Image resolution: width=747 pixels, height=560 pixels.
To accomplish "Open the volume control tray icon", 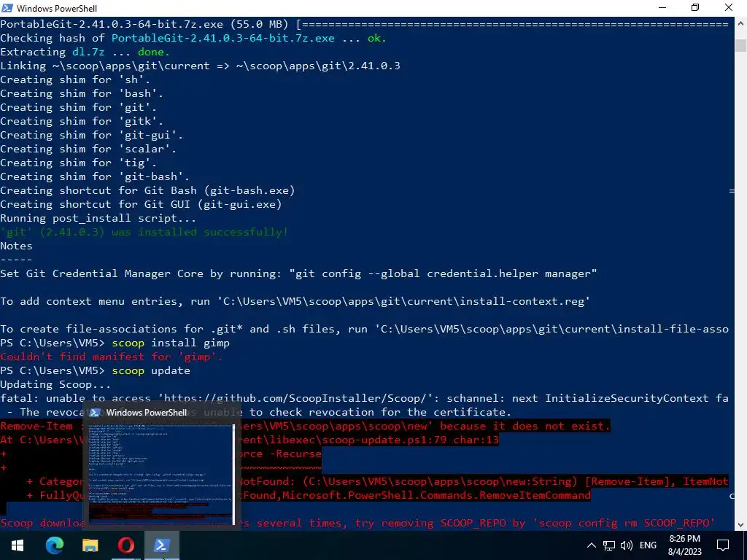I will pyautogui.click(x=627, y=545).
